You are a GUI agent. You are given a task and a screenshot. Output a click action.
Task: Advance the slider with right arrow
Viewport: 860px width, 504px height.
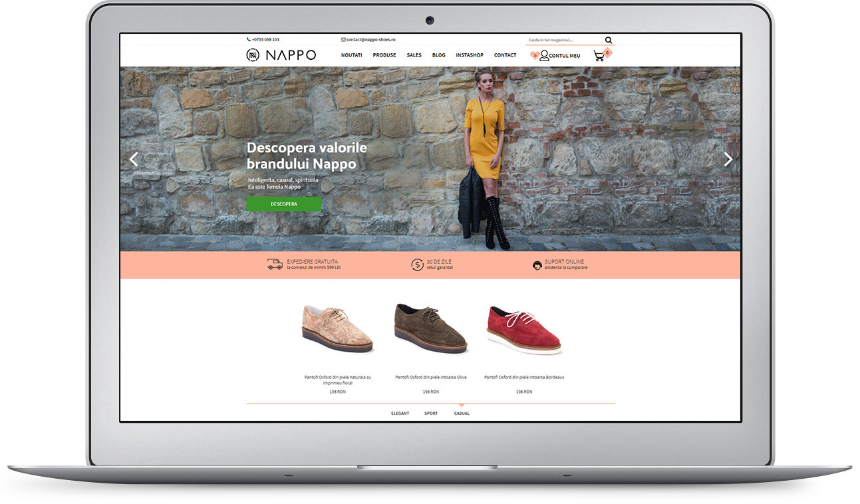tap(728, 159)
